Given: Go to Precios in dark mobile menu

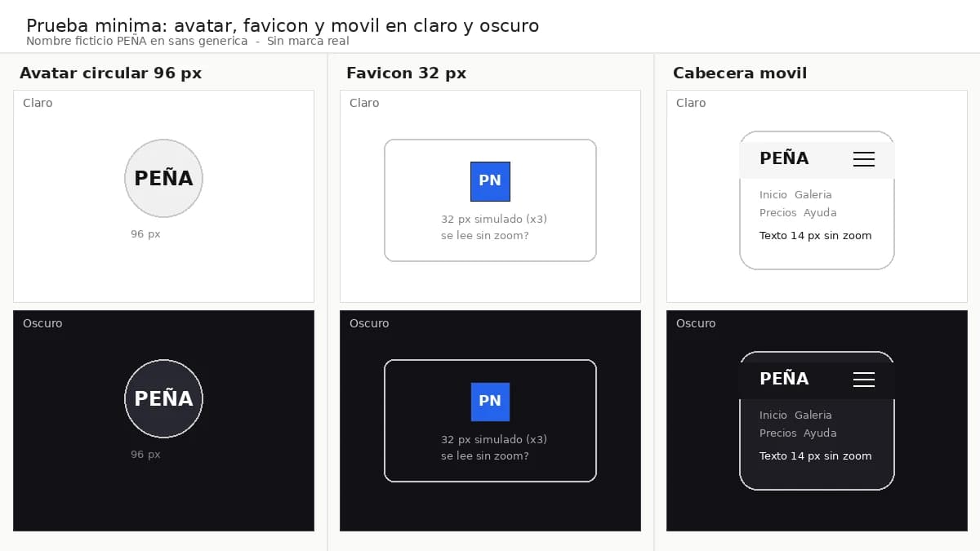Looking at the screenshot, I should (x=777, y=433).
